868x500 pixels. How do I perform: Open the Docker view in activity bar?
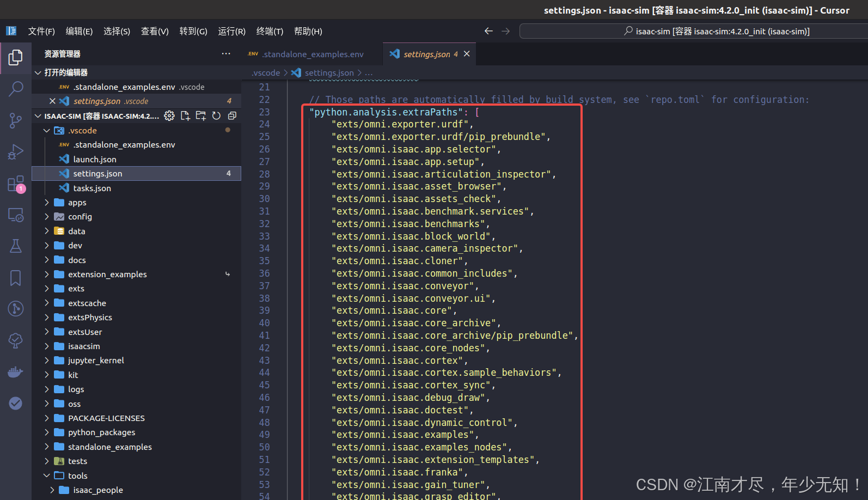pos(15,372)
